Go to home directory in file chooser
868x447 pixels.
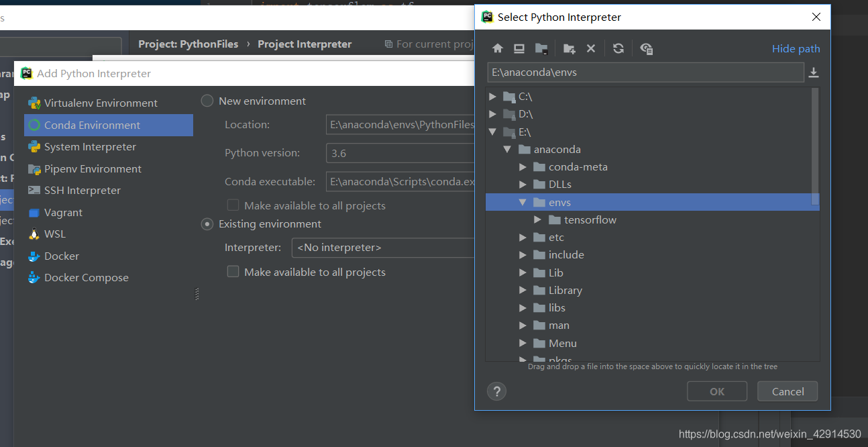pyautogui.click(x=498, y=48)
